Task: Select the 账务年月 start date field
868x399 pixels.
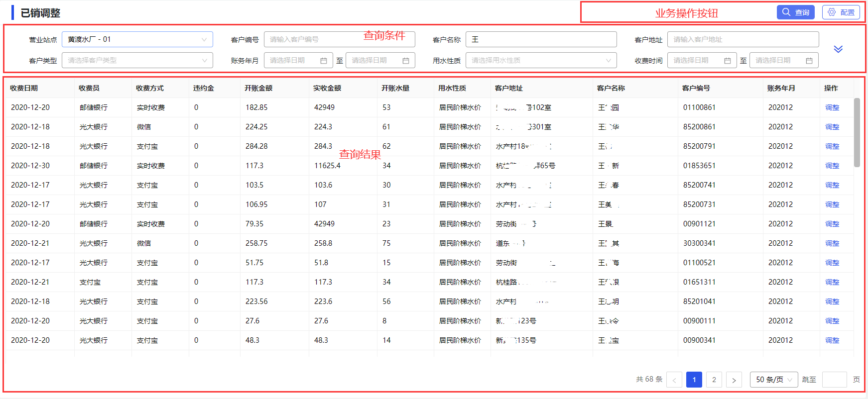Action: pyautogui.click(x=299, y=60)
